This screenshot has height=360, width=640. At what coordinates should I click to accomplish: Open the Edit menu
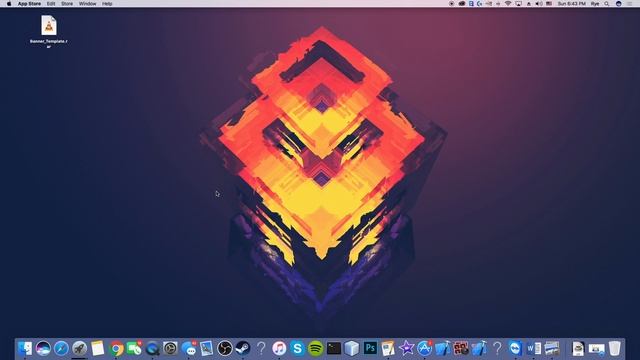click(51, 4)
